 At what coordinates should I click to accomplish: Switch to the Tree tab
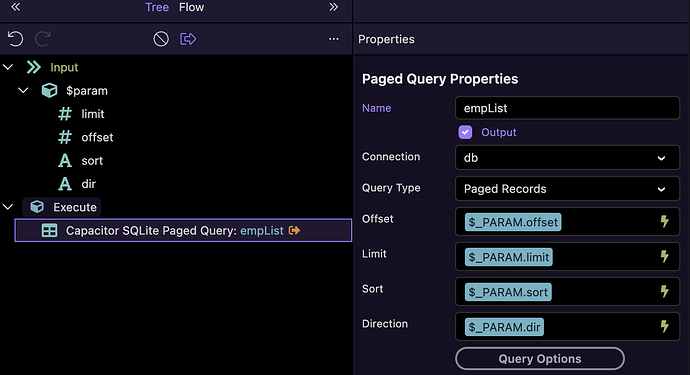pos(157,7)
